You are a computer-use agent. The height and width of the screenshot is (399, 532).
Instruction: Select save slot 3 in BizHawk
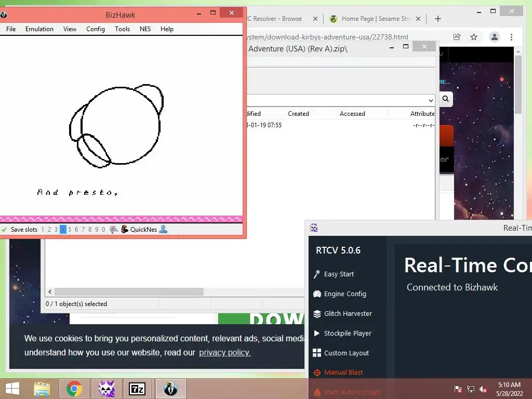point(56,230)
